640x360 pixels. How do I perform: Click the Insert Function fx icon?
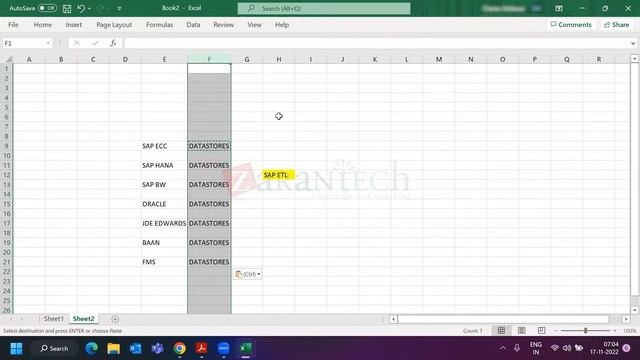tap(113, 43)
